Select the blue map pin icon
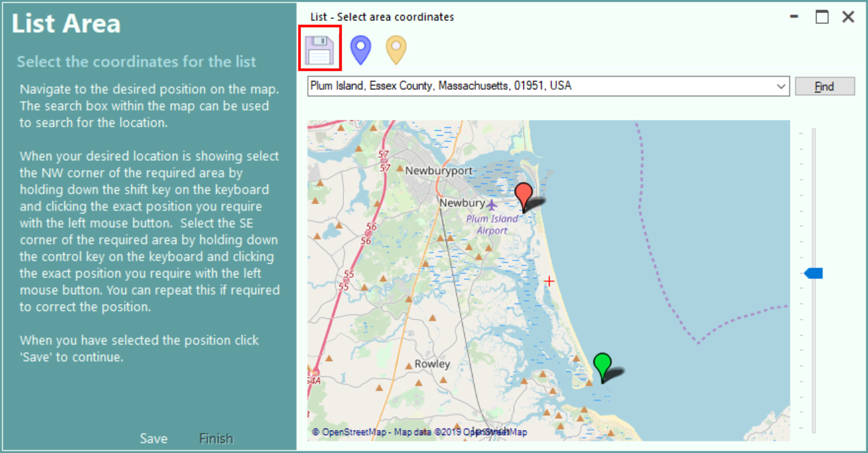The height and width of the screenshot is (453, 868). coord(360,50)
